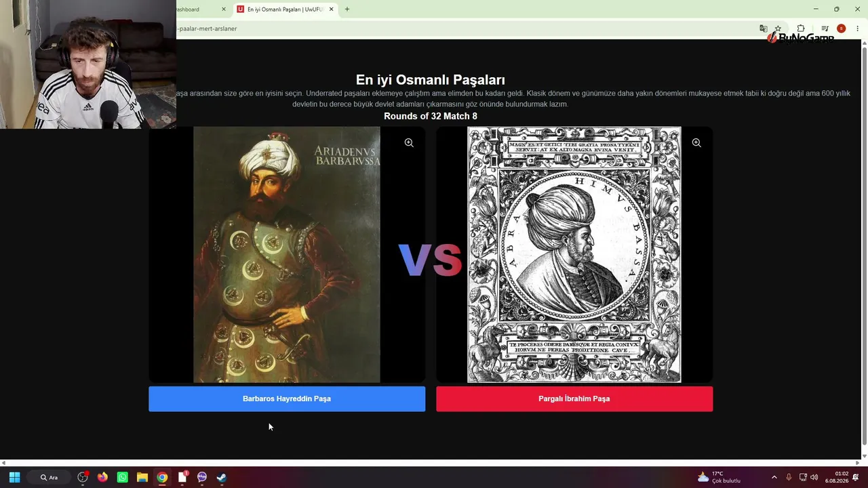The height and width of the screenshot is (488, 868).
Task: Close the En iyi Osmanlı Paşaları tab
Action: pos(332,9)
